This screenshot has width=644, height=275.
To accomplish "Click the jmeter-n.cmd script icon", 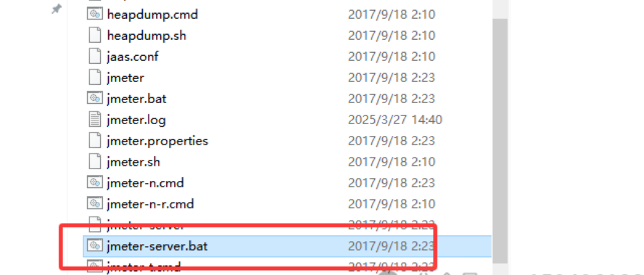I will pyautogui.click(x=95, y=182).
